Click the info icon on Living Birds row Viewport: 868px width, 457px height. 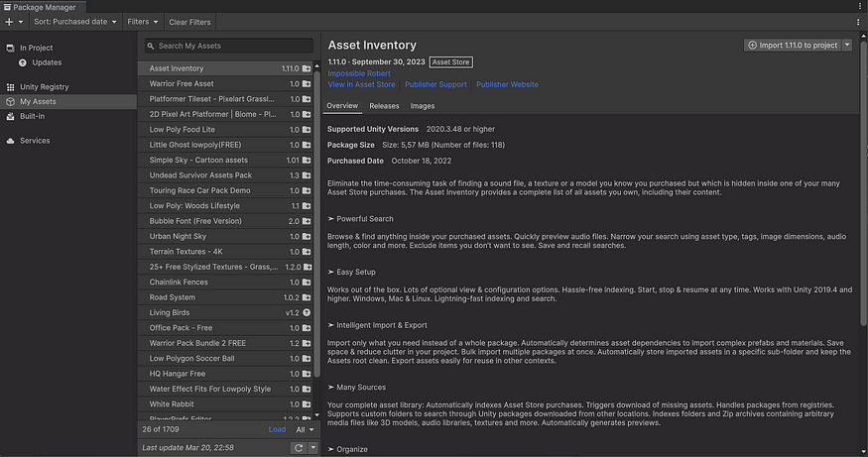(x=307, y=313)
